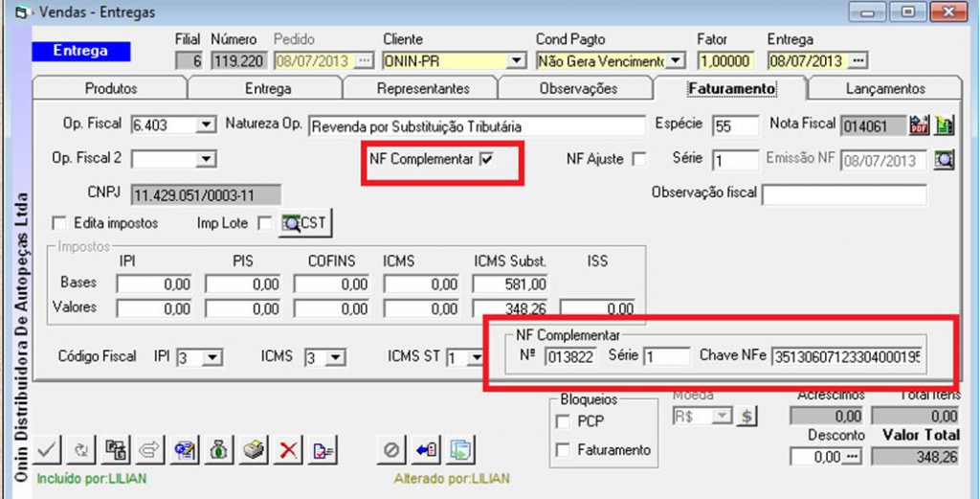Enable the NF Ajuste checkbox
This screenshot has height=499, width=980.
pyautogui.click(x=638, y=159)
